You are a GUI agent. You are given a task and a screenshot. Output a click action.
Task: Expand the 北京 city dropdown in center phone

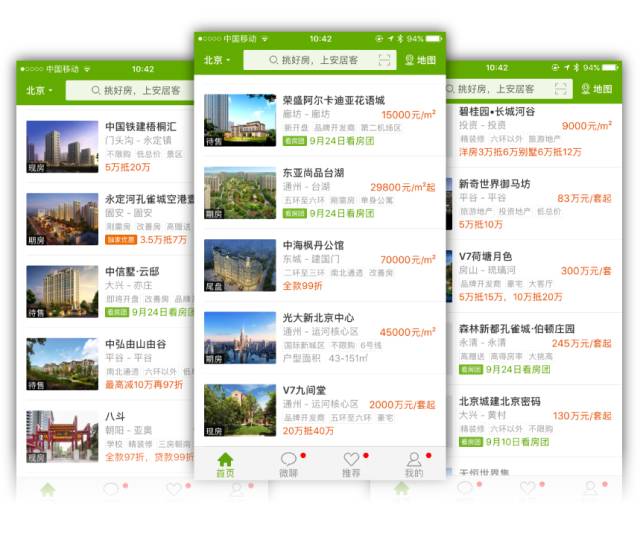point(217,60)
